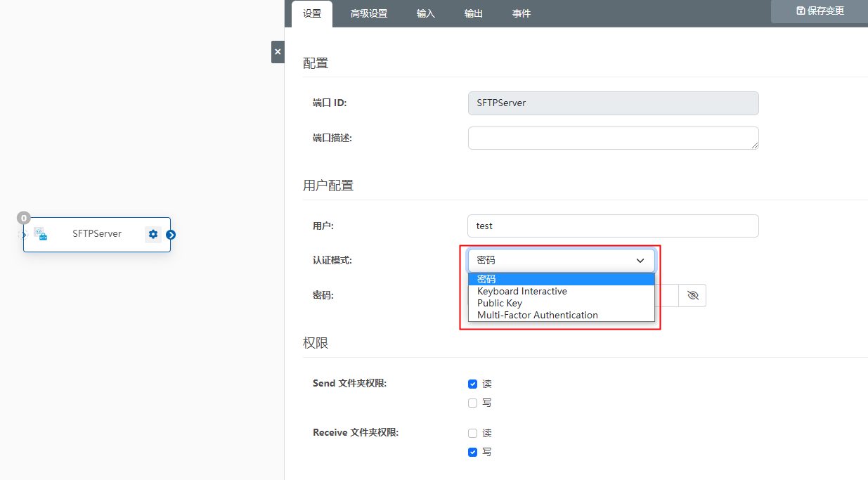The width and height of the screenshot is (868, 480).
Task: Click the 配置 section heading
Action: click(x=316, y=63)
